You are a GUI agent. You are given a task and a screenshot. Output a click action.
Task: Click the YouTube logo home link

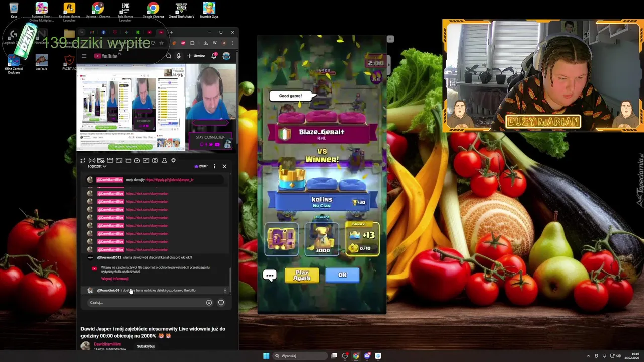[107, 56]
